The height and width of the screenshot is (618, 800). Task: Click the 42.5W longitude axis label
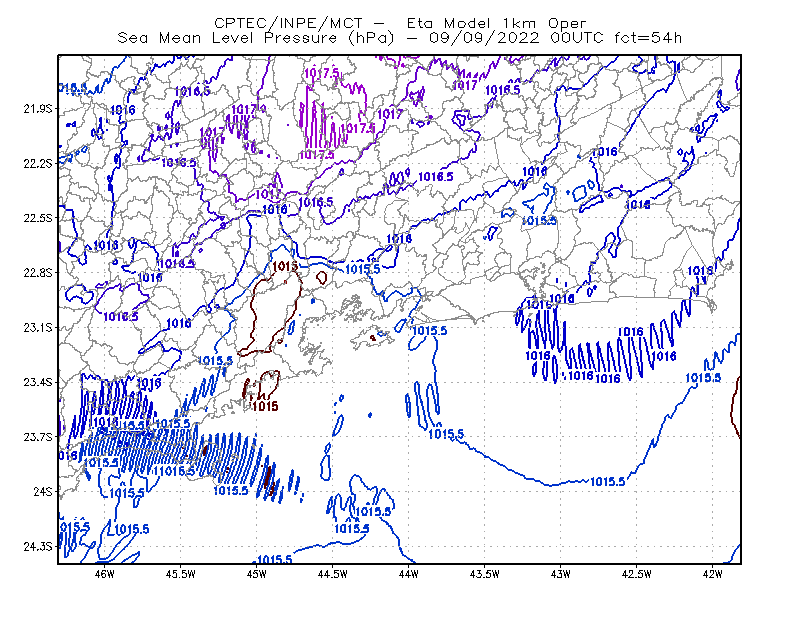click(637, 574)
